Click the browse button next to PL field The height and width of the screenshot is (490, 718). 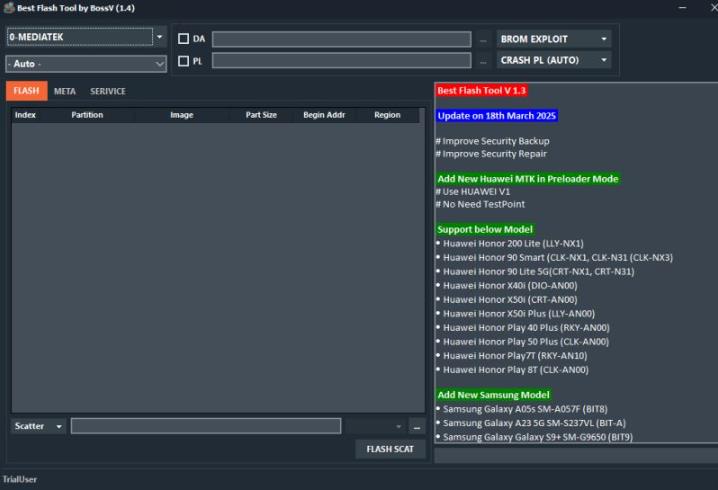484,61
